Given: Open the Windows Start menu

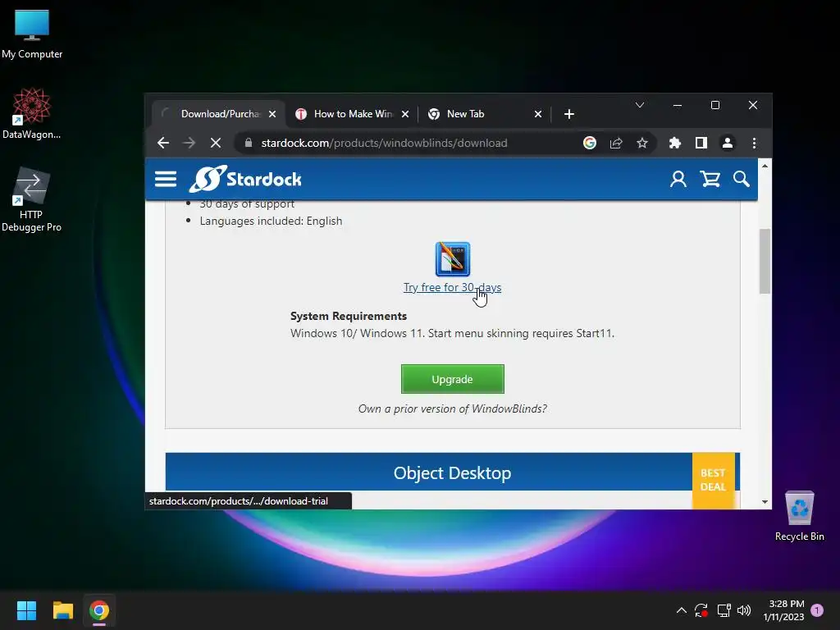Looking at the screenshot, I should [26, 610].
